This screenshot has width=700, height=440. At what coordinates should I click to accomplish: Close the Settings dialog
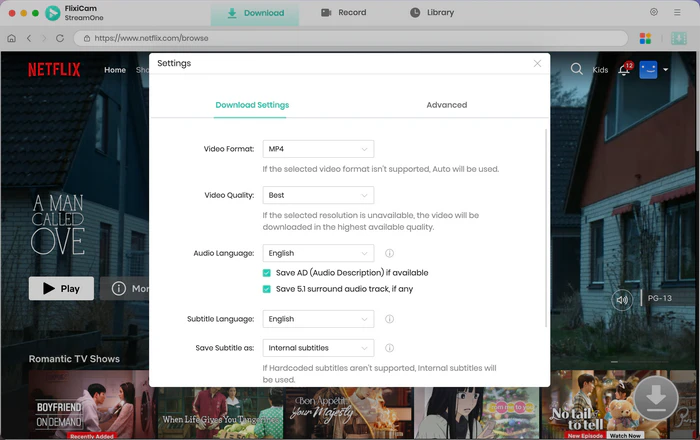pyautogui.click(x=537, y=63)
